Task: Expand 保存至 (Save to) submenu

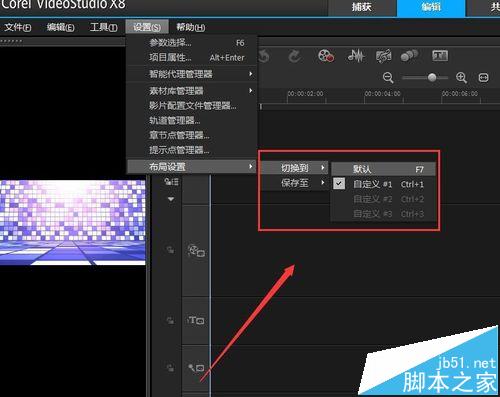Action: pyautogui.click(x=295, y=183)
